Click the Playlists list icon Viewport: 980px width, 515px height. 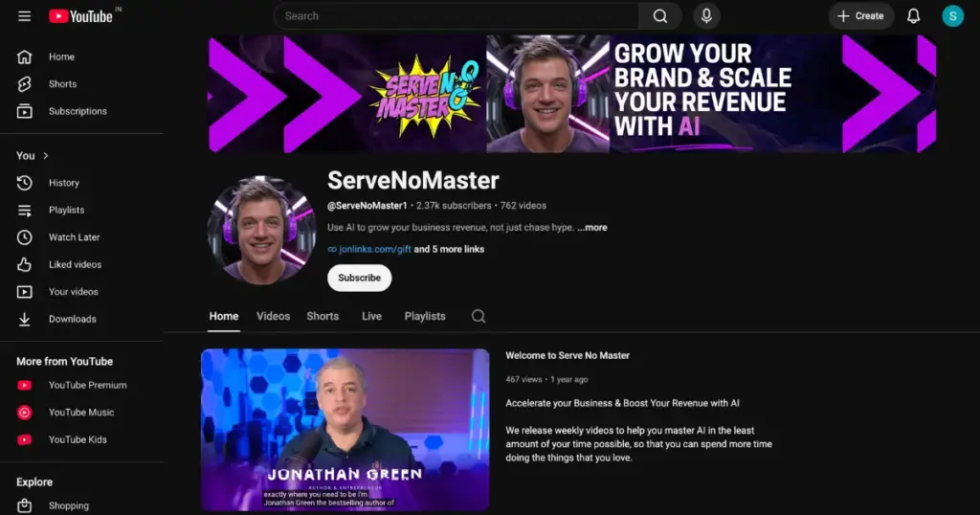pos(24,210)
